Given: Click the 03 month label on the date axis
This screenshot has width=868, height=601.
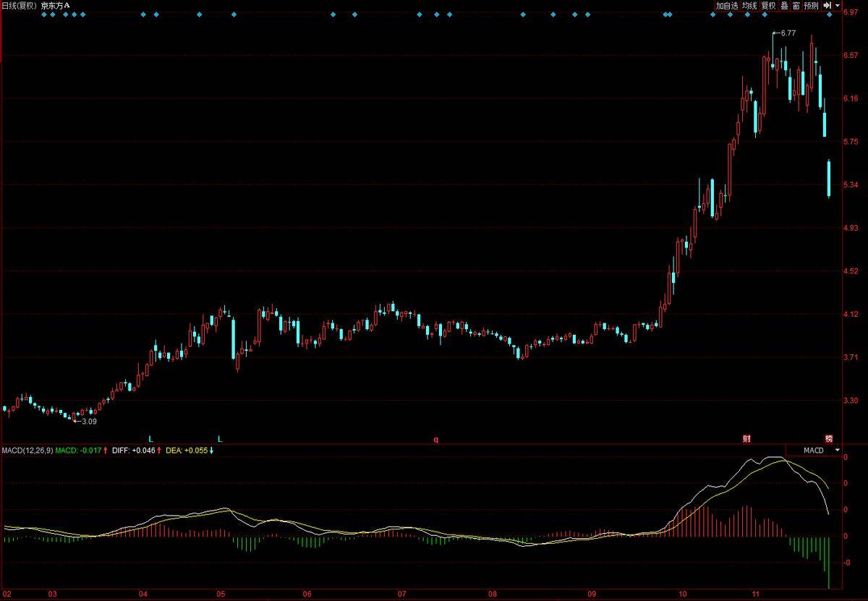Looking at the screenshot, I should coord(52,594).
